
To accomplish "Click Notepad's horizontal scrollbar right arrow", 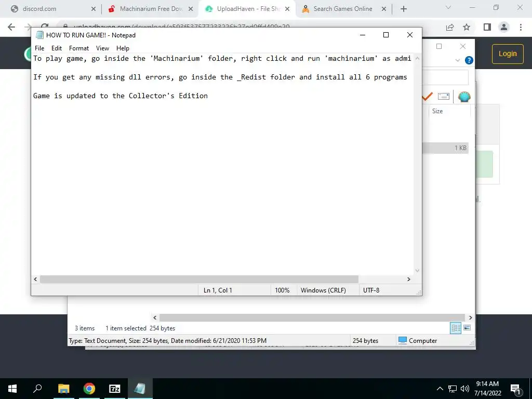I will (x=408, y=279).
